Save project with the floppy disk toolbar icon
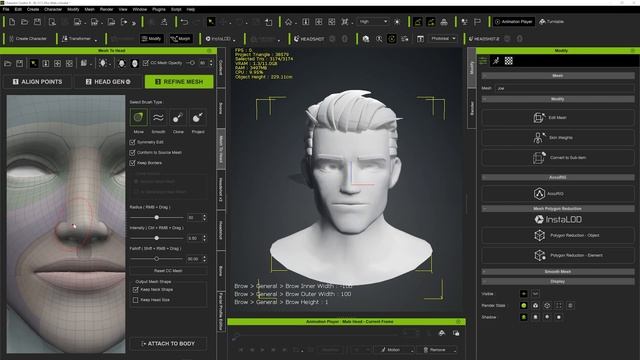 click(38, 22)
